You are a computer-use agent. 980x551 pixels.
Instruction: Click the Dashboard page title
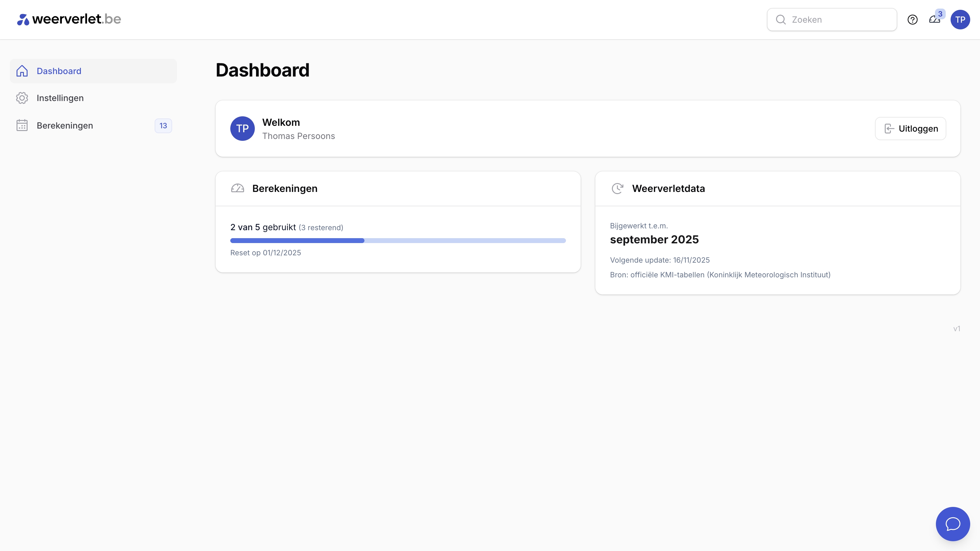point(262,70)
